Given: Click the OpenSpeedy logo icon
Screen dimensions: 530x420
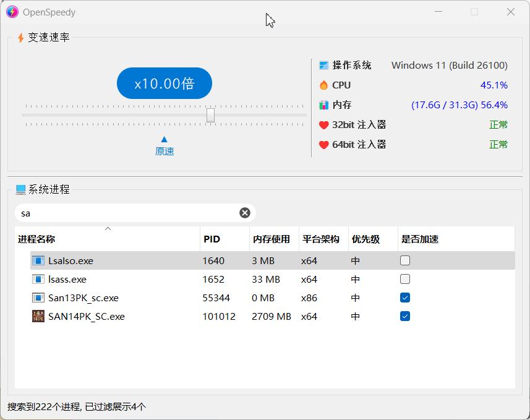Looking at the screenshot, I should [12, 12].
